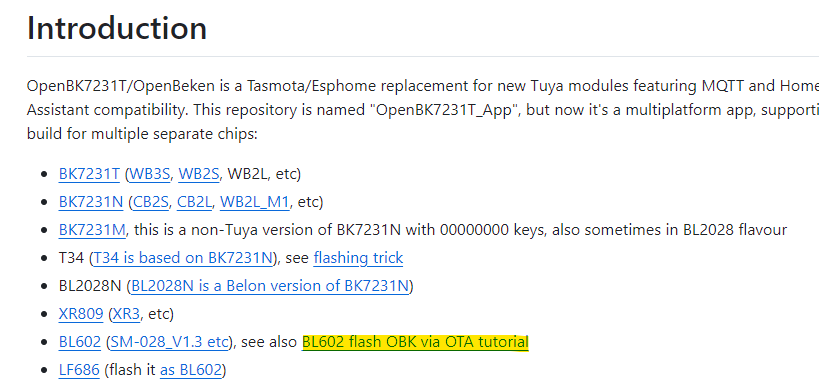The image size is (819, 385).
Task: Follow 'BL2028N is a Belon version' link
Action: click(x=270, y=286)
